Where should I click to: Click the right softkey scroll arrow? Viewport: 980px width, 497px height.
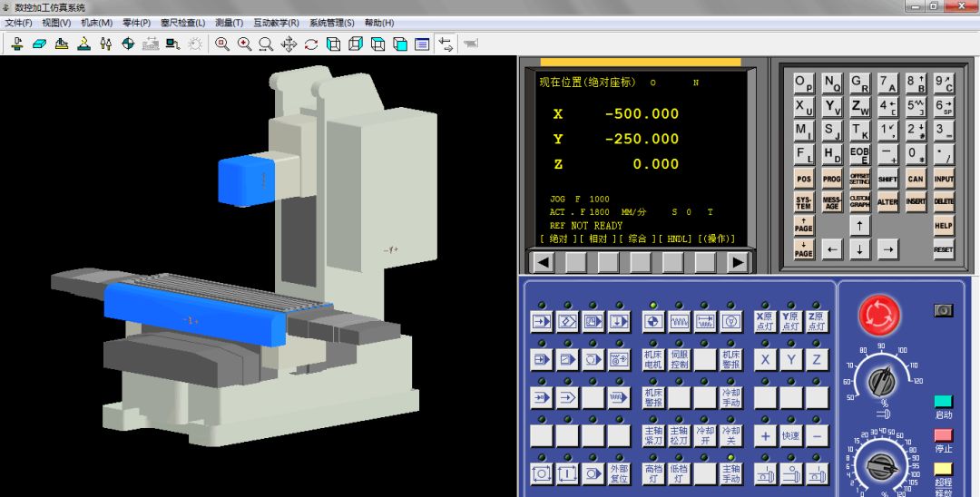click(738, 262)
